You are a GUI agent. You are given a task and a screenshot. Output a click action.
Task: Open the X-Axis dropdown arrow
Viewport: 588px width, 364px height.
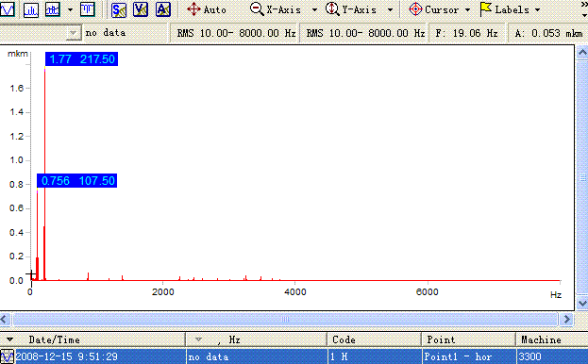(314, 9)
